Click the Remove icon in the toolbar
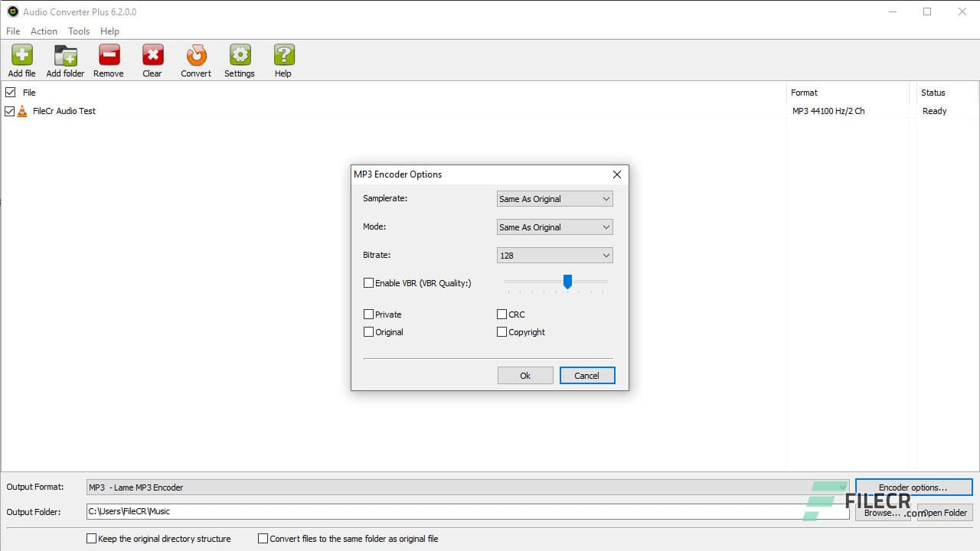The width and height of the screenshot is (980, 551). point(108,55)
